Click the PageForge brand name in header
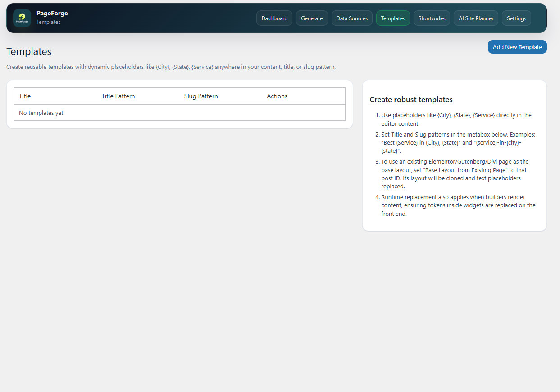The width and height of the screenshot is (560, 392). click(x=52, y=14)
